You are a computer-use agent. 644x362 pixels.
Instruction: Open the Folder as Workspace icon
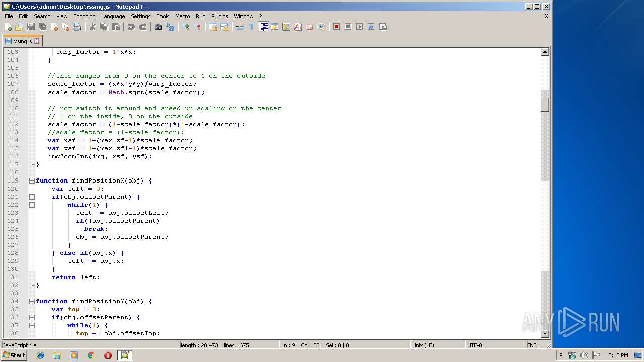click(x=309, y=27)
